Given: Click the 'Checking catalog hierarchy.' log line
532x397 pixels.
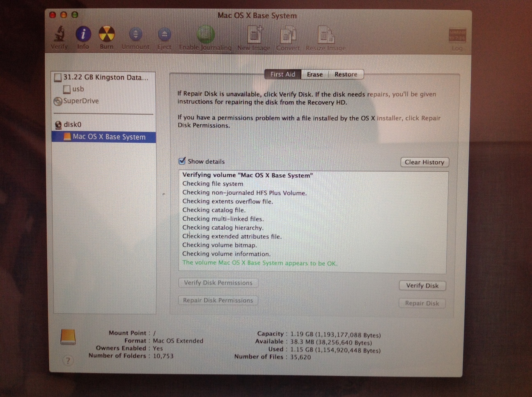Looking at the screenshot, I should (x=223, y=228).
